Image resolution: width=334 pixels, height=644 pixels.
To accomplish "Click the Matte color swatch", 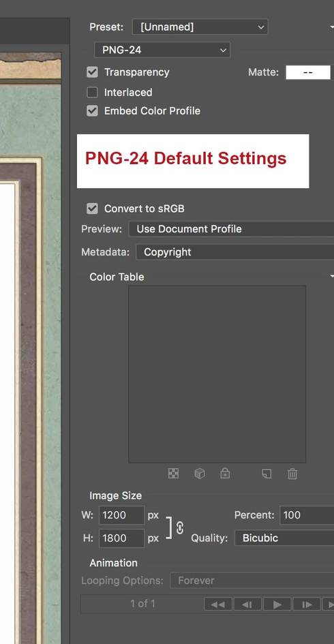I will coord(307,72).
